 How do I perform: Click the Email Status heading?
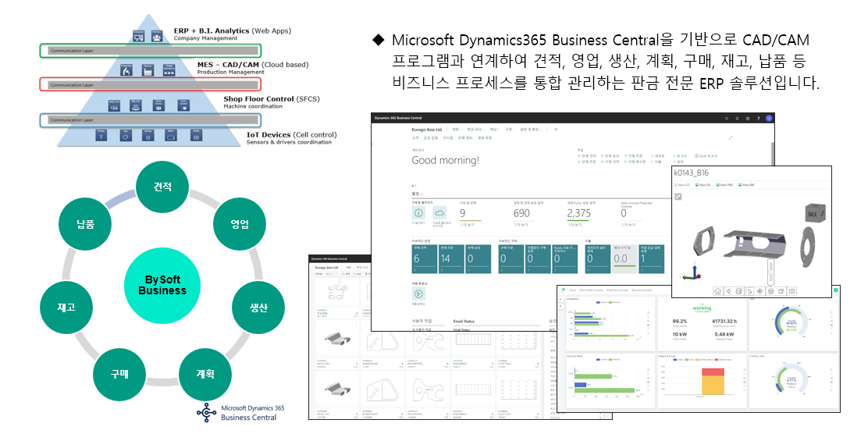pyautogui.click(x=464, y=321)
